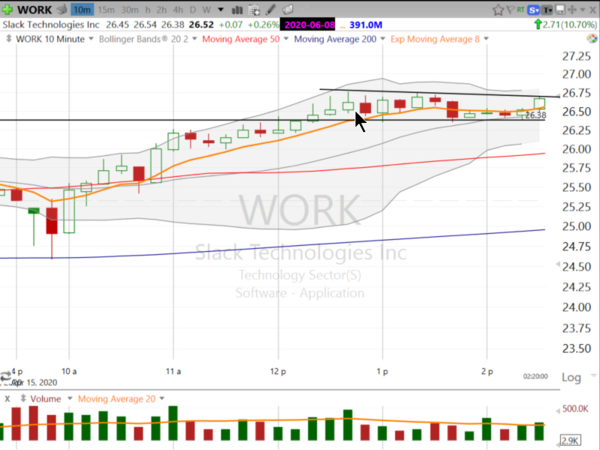Click the price pane resize arrows icon
Screen dimensions: 600x450
[9, 39]
